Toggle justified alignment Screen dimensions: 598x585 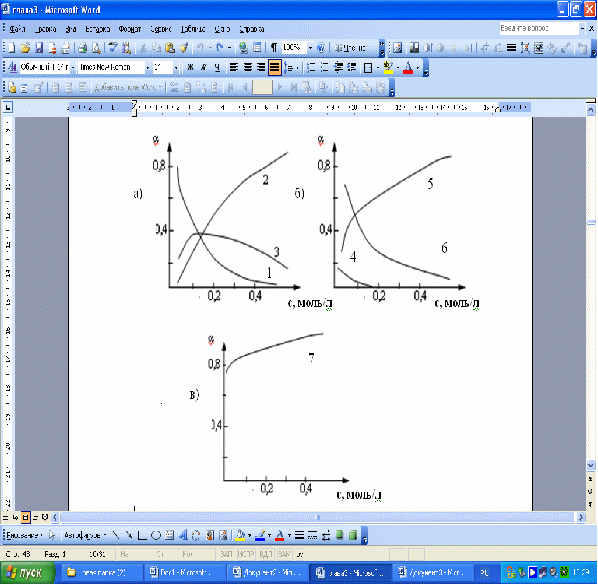(x=275, y=68)
